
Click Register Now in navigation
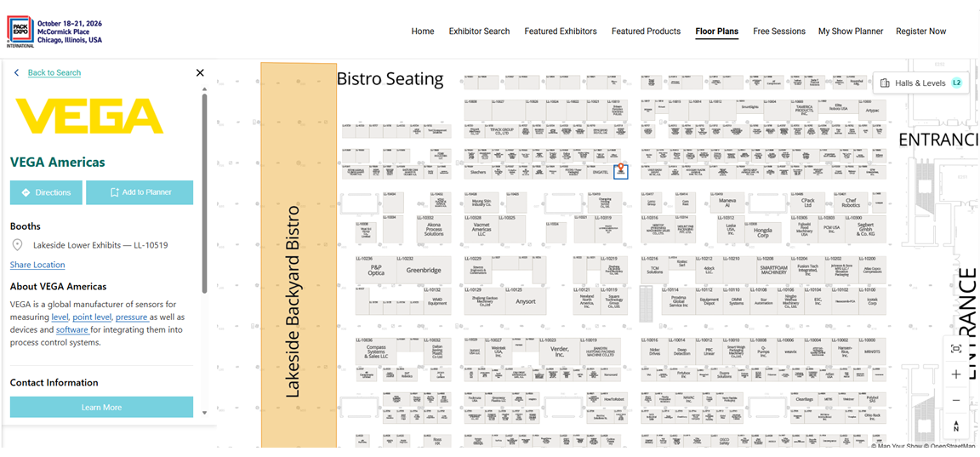[x=921, y=31]
